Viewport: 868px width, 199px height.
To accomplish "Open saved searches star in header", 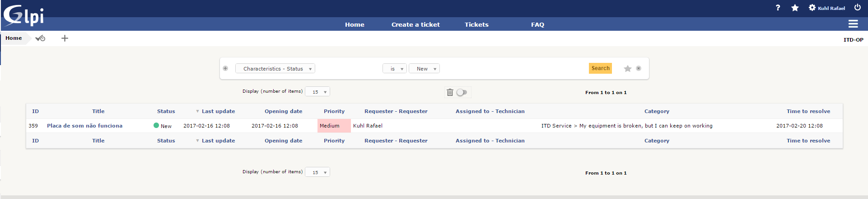I will tap(795, 8).
